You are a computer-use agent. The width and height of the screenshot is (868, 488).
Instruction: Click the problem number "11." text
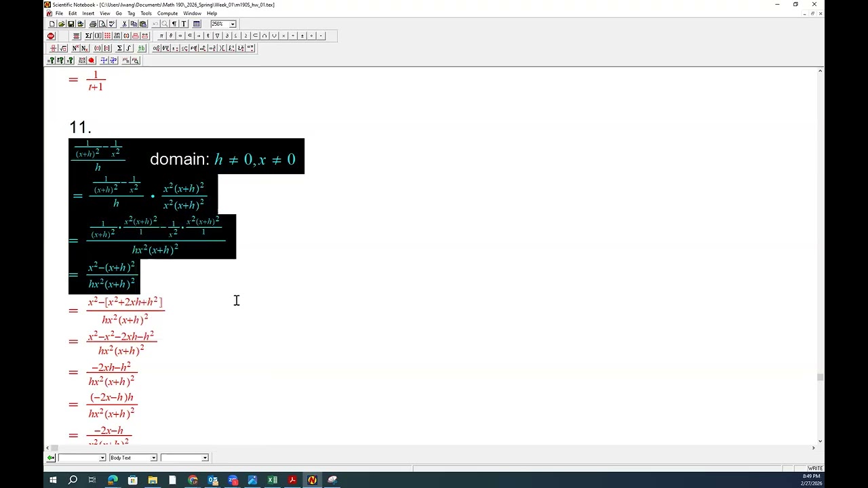point(80,127)
